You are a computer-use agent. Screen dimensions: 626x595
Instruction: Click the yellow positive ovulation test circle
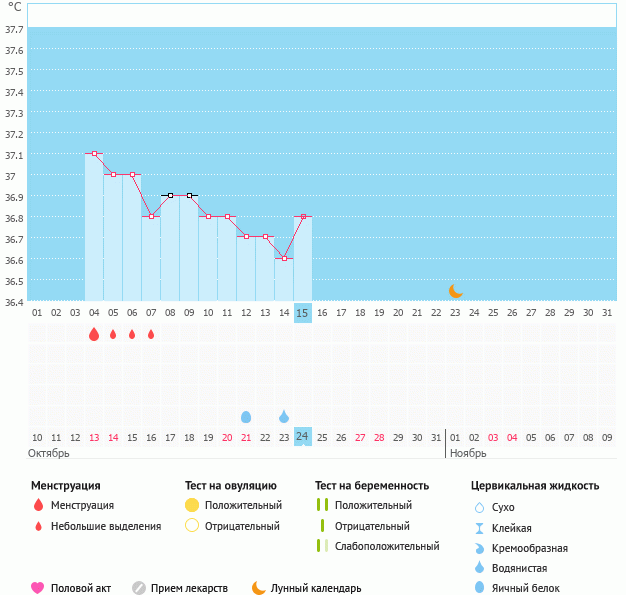(192, 505)
